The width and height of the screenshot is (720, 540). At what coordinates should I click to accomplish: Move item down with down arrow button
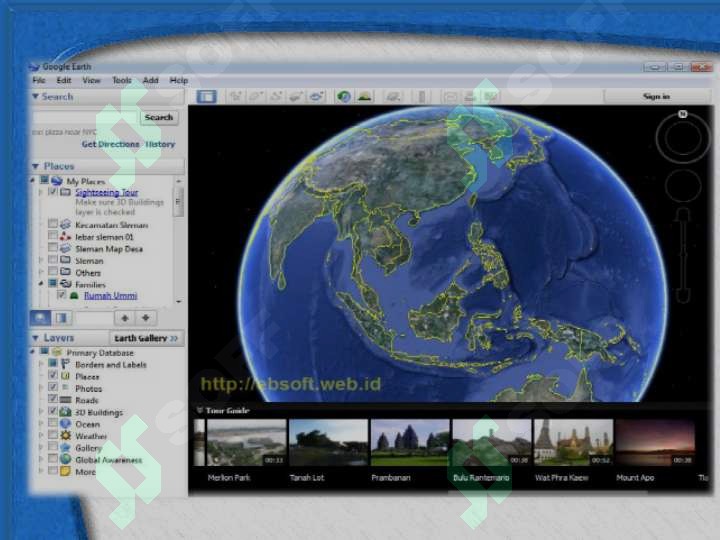click(x=146, y=317)
